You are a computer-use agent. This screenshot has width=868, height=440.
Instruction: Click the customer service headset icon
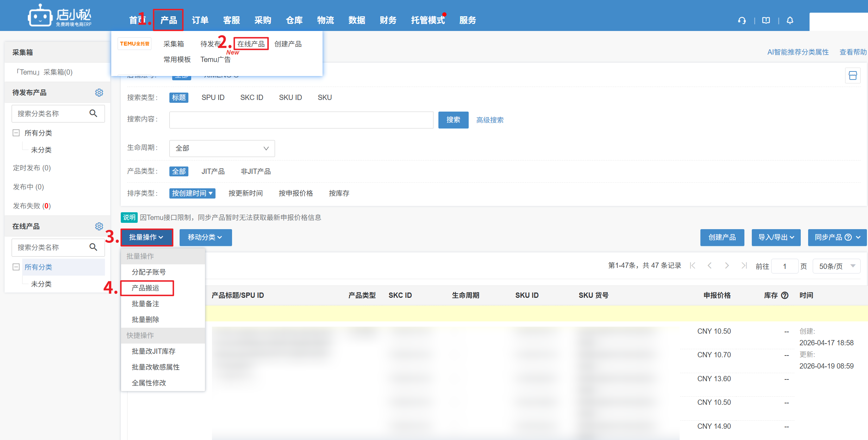(742, 20)
